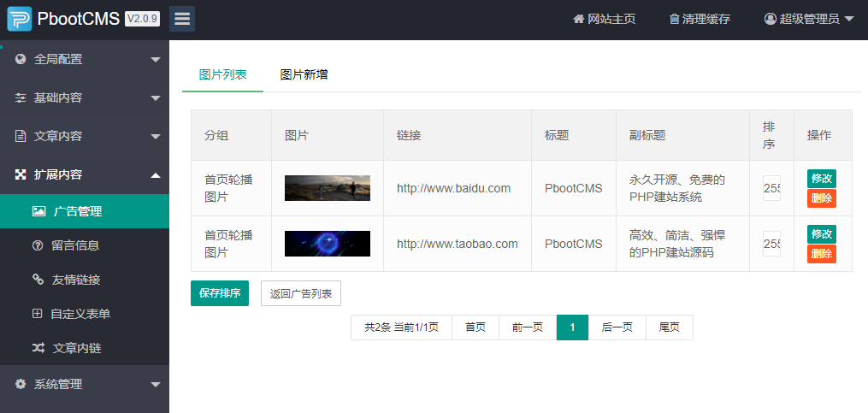Click 修改 for the baidu.com row

822,178
